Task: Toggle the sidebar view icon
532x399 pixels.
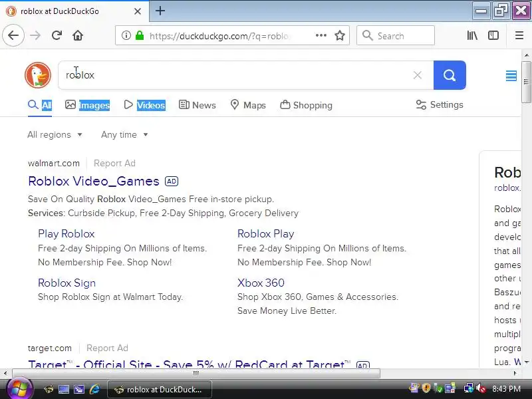Action: (493, 35)
